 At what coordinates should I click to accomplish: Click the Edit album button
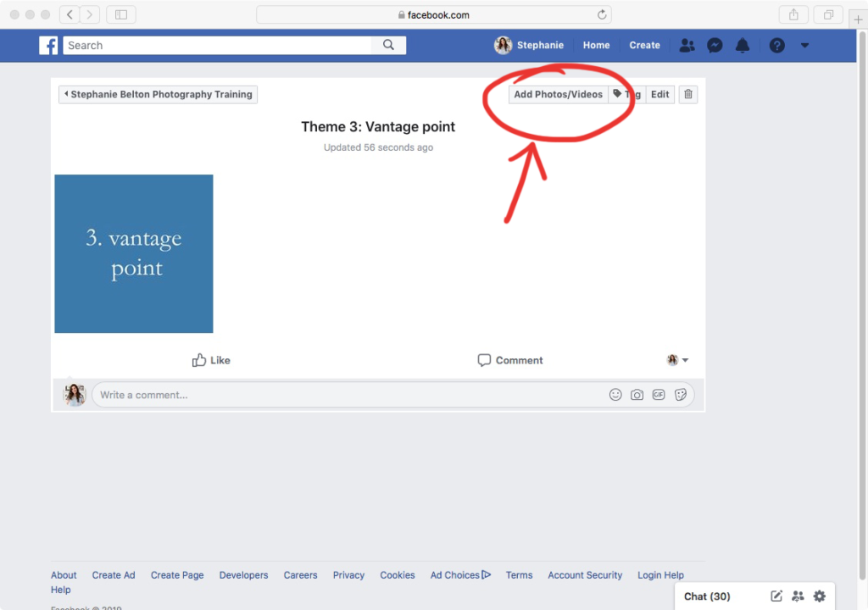pyautogui.click(x=659, y=94)
